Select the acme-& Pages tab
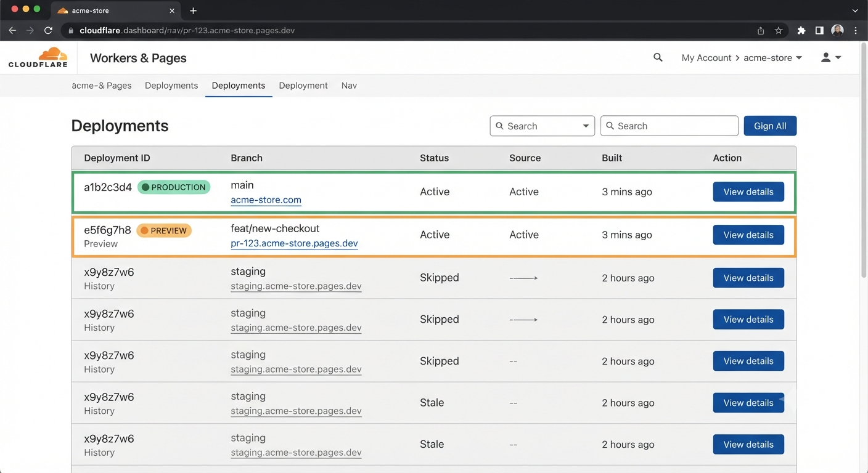Image resolution: width=868 pixels, height=473 pixels. click(102, 86)
